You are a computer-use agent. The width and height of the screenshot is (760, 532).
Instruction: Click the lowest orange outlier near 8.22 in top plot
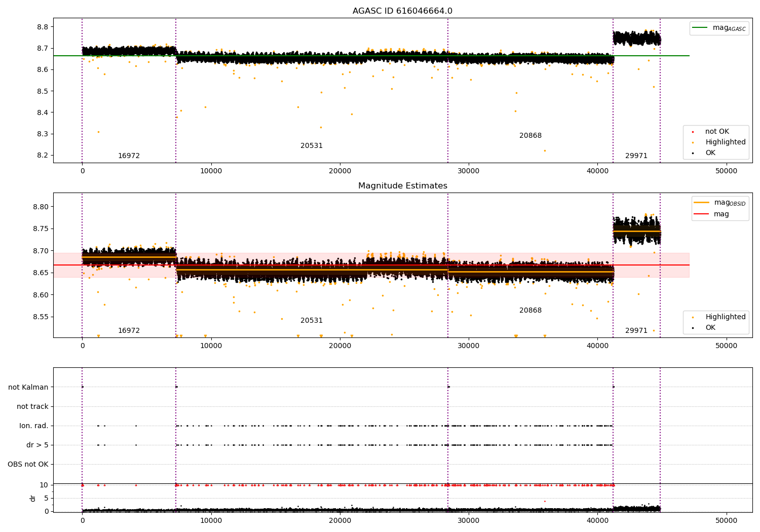tap(545, 150)
